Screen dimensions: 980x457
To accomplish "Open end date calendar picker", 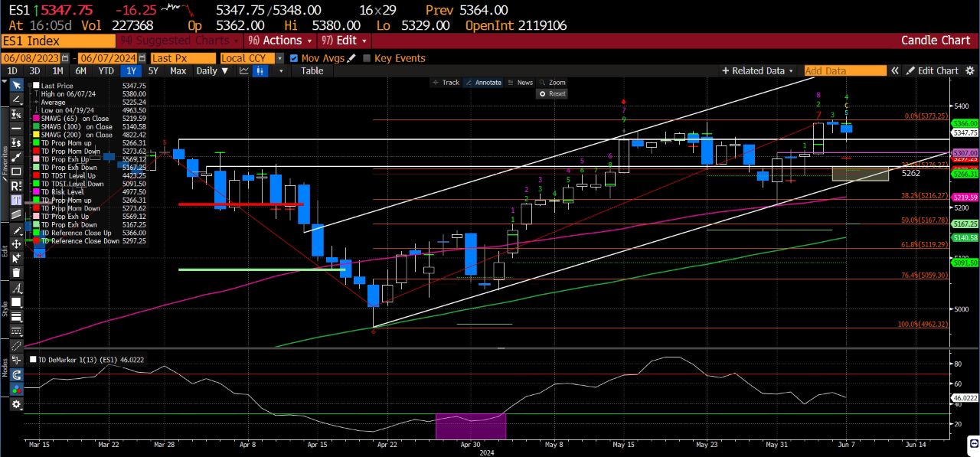I will click(142, 58).
